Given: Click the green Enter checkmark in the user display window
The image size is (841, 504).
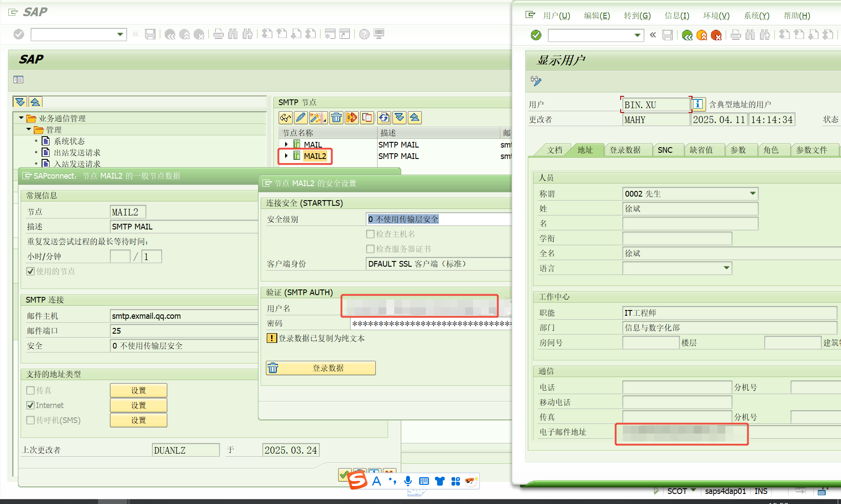Looking at the screenshot, I should point(536,35).
